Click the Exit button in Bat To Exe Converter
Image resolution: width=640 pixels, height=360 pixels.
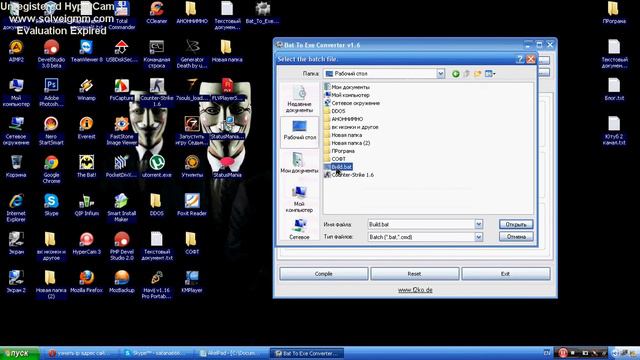click(x=505, y=274)
